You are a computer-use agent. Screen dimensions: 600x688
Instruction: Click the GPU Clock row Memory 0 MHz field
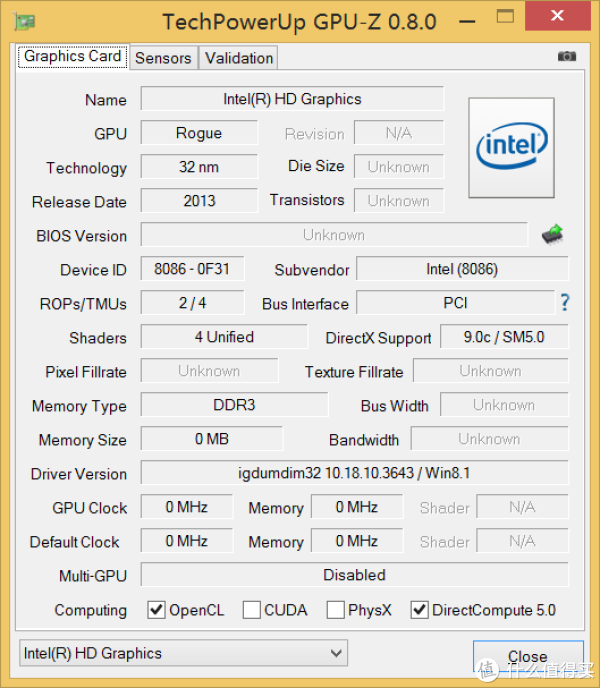(x=357, y=507)
